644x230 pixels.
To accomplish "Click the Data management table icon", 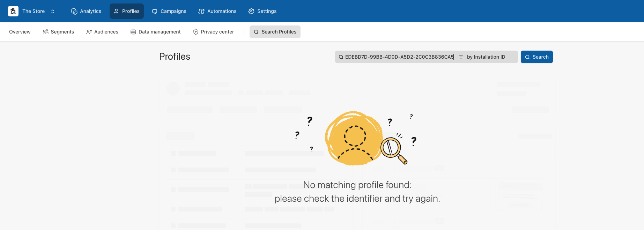I will pyautogui.click(x=133, y=32).
